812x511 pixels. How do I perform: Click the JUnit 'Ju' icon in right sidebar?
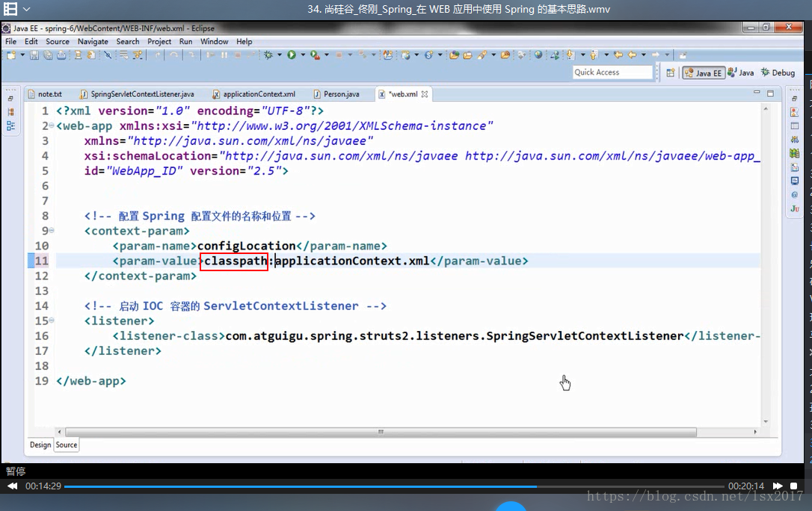795,208
